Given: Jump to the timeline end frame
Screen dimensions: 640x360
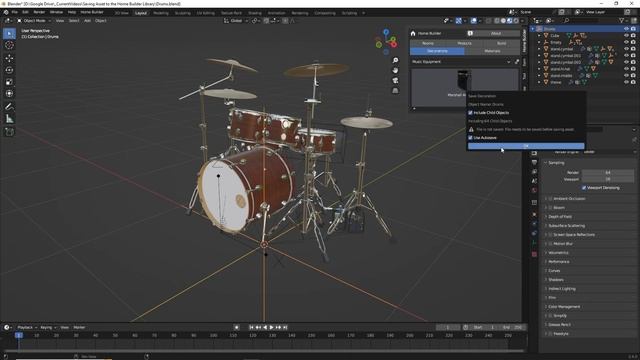Looking at the screenshot, I should pyautogui.click(x=285, y=327).
